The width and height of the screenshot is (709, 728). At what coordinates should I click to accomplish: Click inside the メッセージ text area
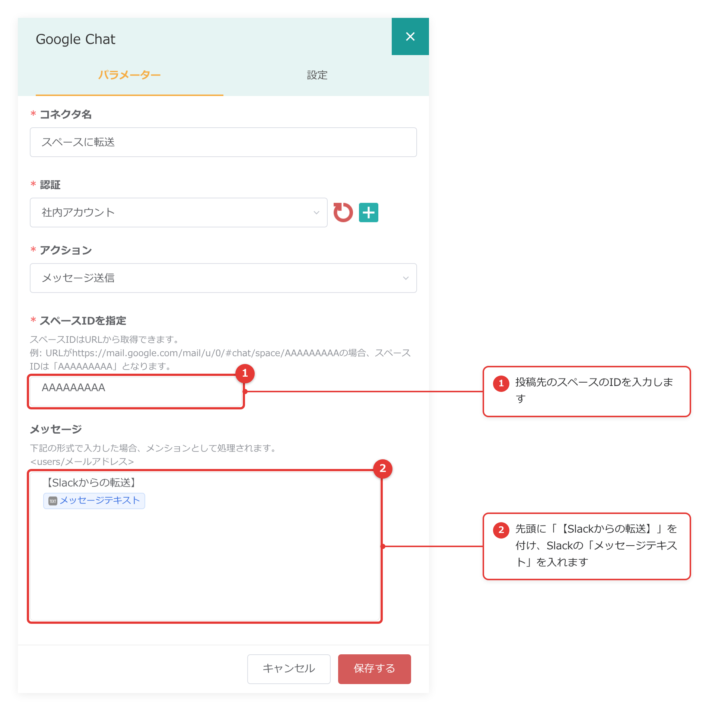pyautogui.click(x=205, y=546)
